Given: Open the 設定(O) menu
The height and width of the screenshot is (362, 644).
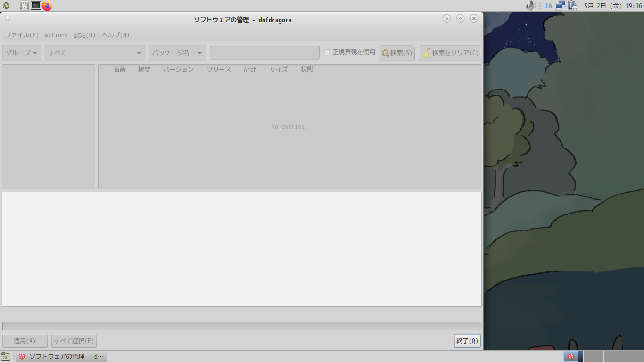Looking at the screenshot, I should point(84,35).
